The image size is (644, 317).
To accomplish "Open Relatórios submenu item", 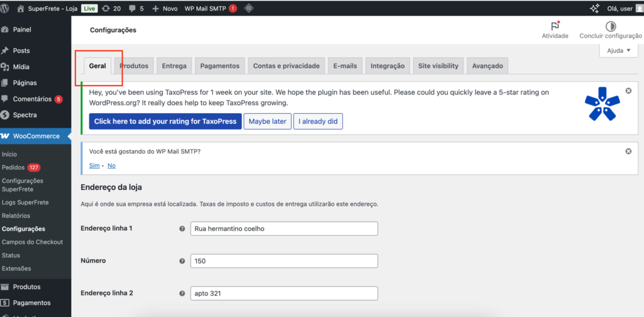I will point(16,216).
